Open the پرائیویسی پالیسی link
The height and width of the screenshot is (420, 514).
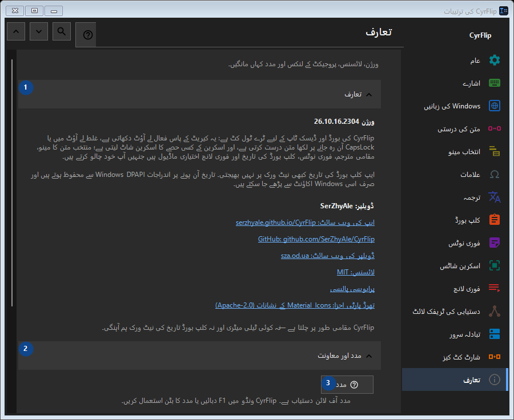[x=352, y=289]
